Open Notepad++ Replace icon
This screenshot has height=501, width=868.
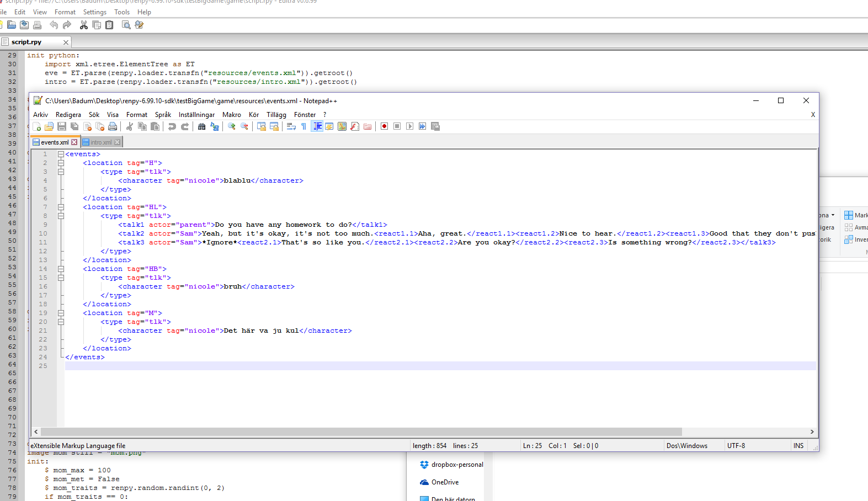click(x=215, y=126)
